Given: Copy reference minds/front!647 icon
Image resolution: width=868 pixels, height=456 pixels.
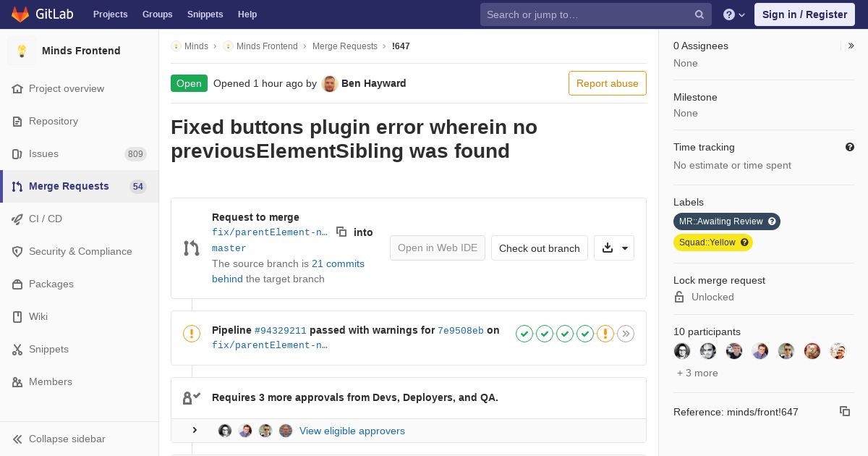Looking at the screenshot, I should point(845,411).
